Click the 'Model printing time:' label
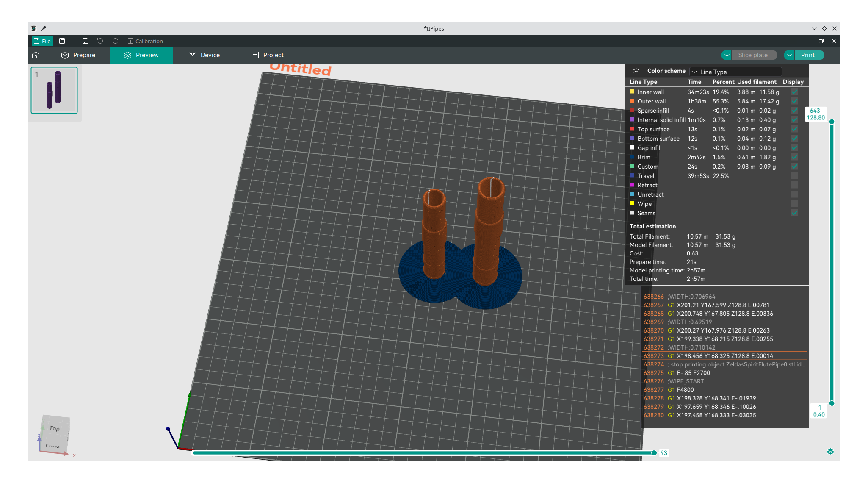 click(657, 270)
